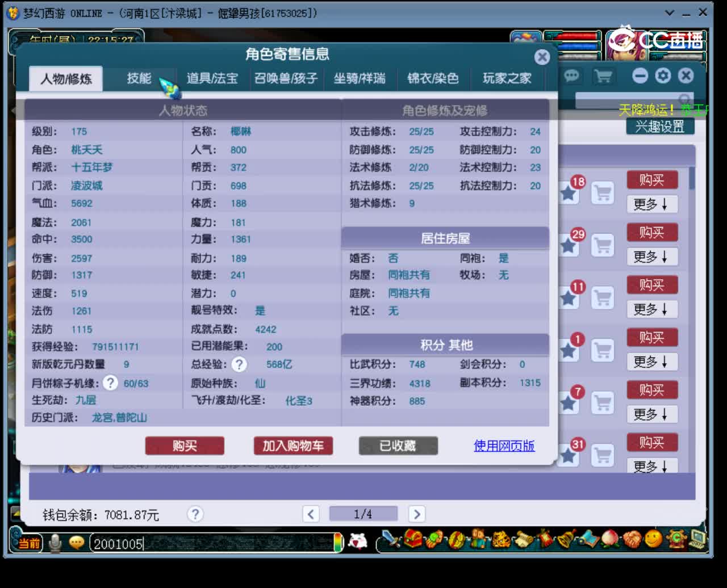Toggle the 已收藏 favorited button

coord(398,446)
